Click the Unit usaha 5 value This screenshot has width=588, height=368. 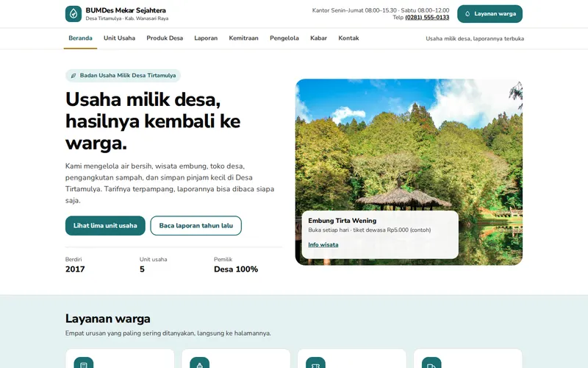[142, 269]
